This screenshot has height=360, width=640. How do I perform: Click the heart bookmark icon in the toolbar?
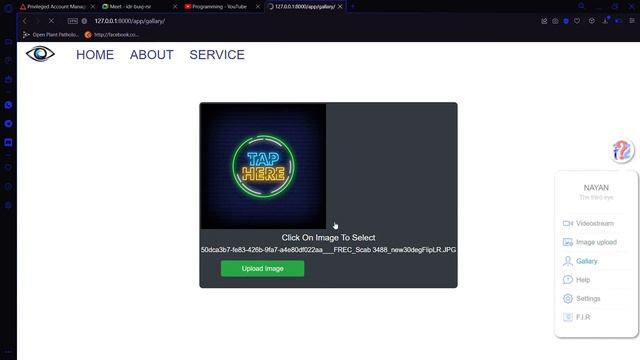[577, 21]
